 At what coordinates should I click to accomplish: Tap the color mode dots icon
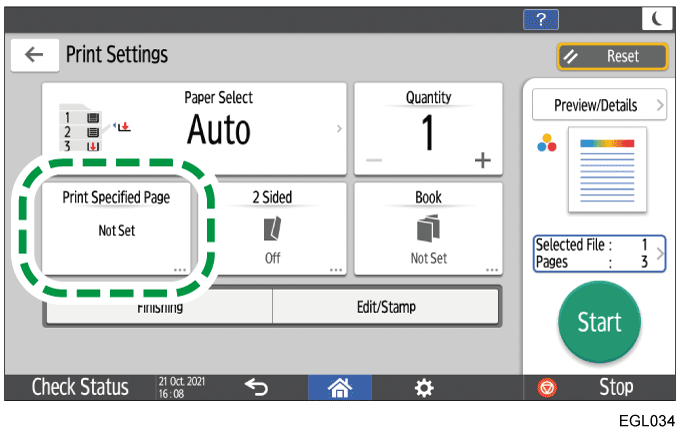coord(546,142)
